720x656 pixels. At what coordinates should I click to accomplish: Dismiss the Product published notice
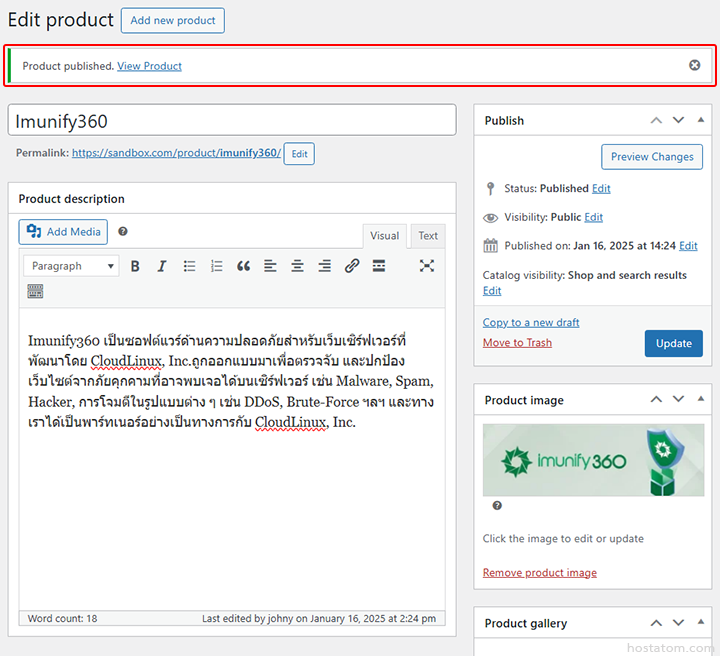694,66
